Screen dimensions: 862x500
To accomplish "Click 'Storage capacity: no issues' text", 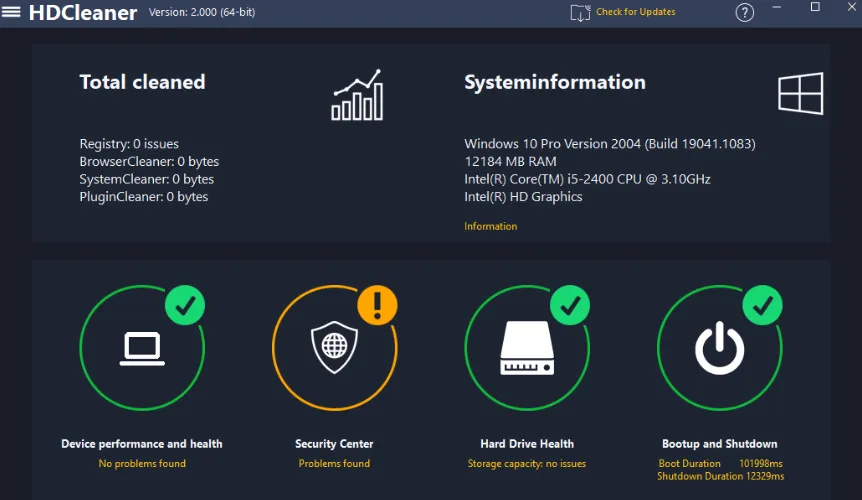I will click(527, 464).
